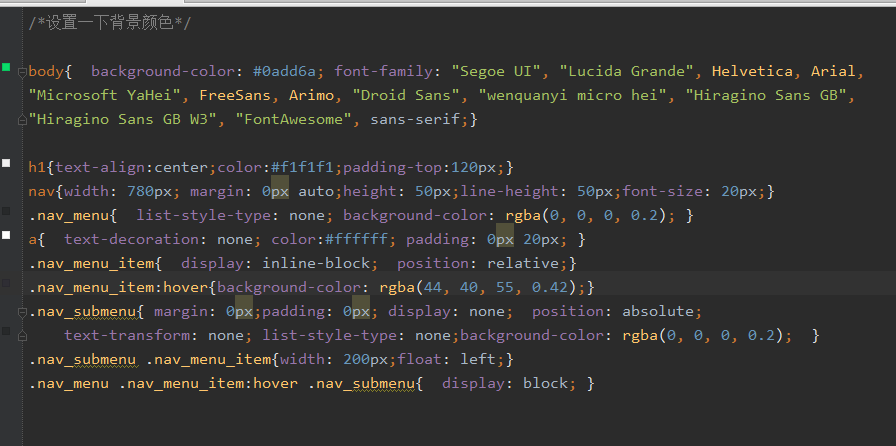This screenshot has height=446, width=896.
Task: Click the Chinese comment line at top
Action: [110, 24]
